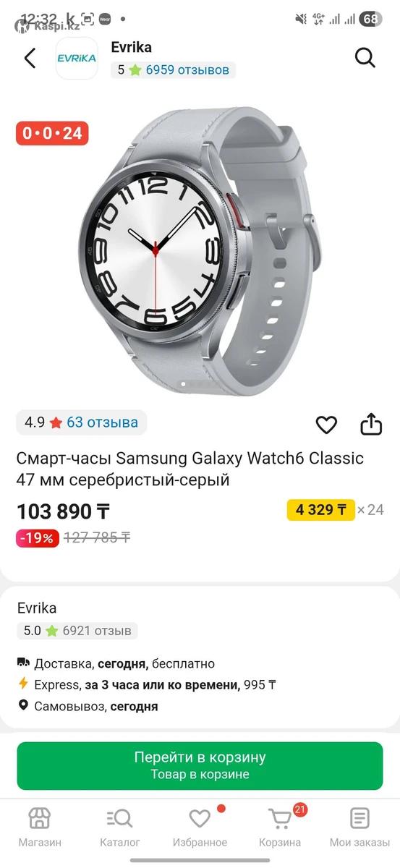400x868 pixels.
Task: Tap the back arrow icon
Action: click(x=30, y=58)
